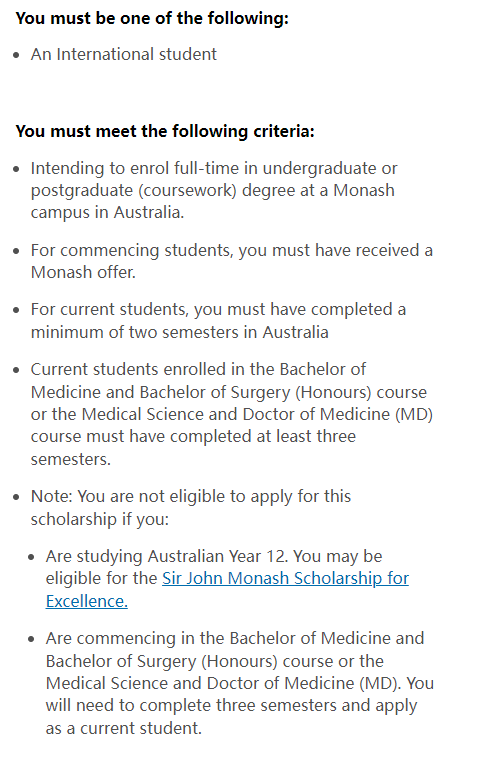This screenshot has width=495, height=759.
Task: Click the bullet marker beside "For current students, you must"
Action: (17, 310)
